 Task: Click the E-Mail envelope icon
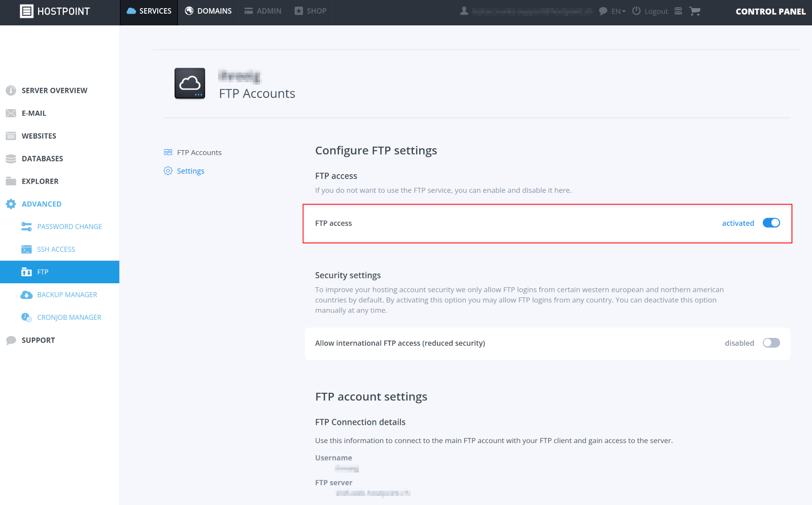pyautogui.click(x=11, y=113)
